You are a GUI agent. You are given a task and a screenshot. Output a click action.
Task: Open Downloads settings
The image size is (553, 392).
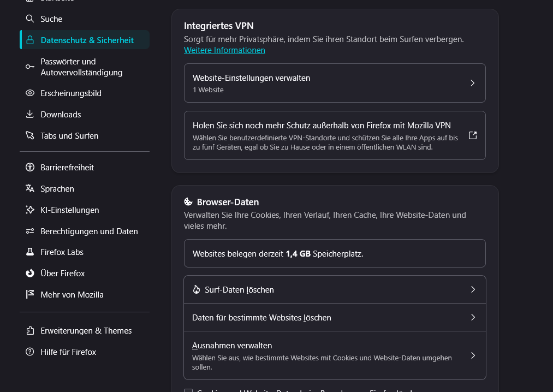(x=85, y=114)
